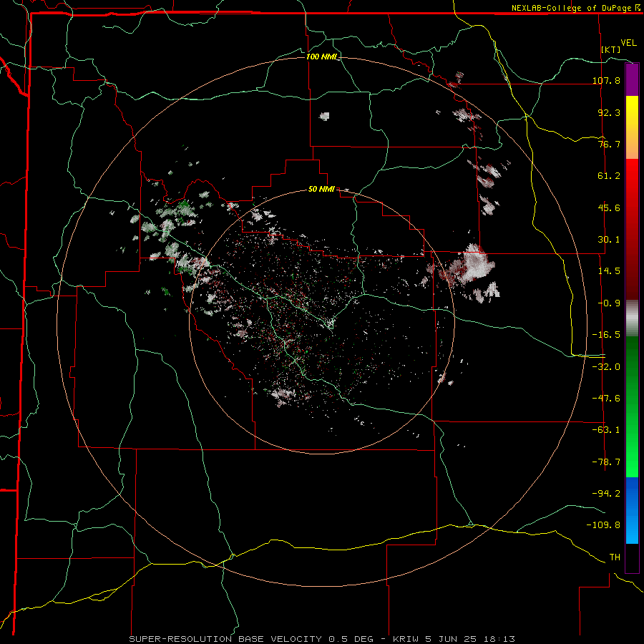
Task: Click the 76.7 velocity scale value
Action: click(x=609, y=144)
